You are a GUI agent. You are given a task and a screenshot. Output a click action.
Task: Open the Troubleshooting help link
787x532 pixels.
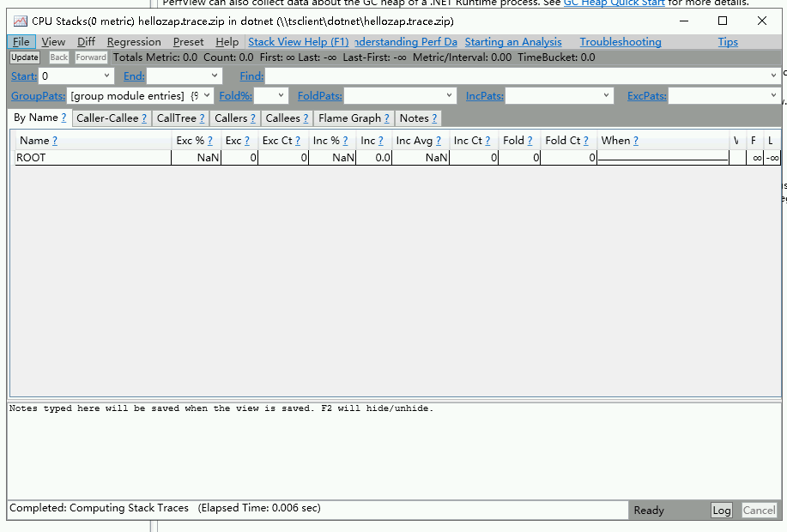click(621, 41)
